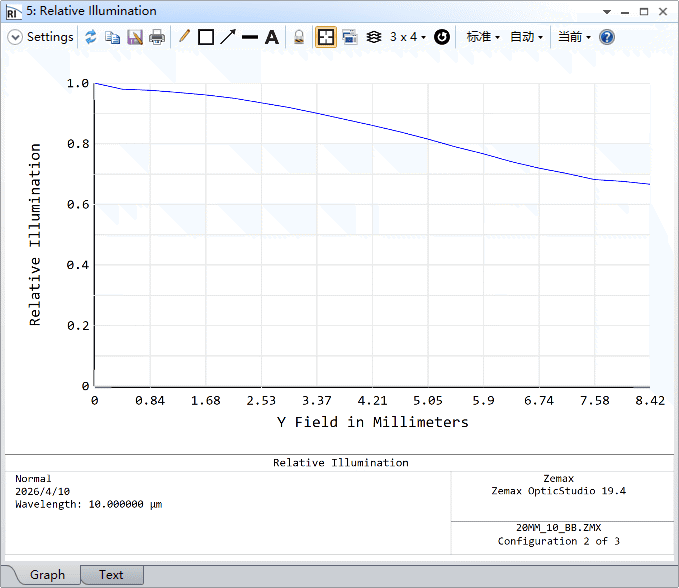This screenshot has width=679, height=588.
Task: Click the blue illumination curve
Action: [372, 126]
